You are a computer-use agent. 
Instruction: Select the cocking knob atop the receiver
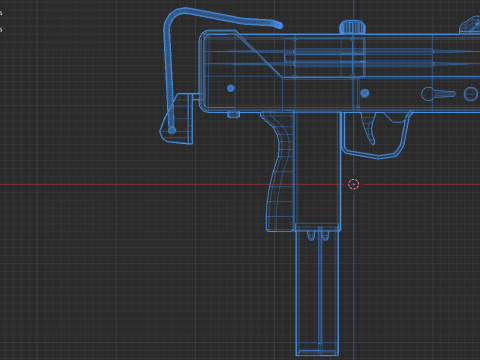[x=353, y=27]
